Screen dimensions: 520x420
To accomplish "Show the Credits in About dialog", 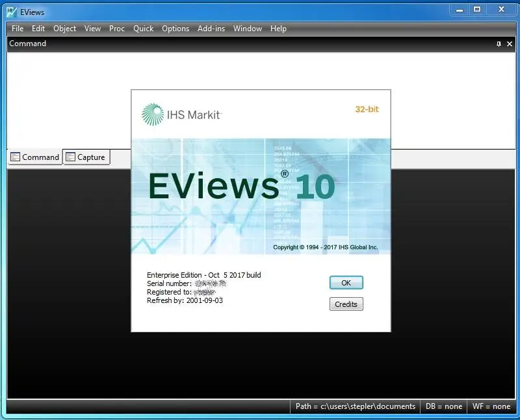I will pos(346,304).
